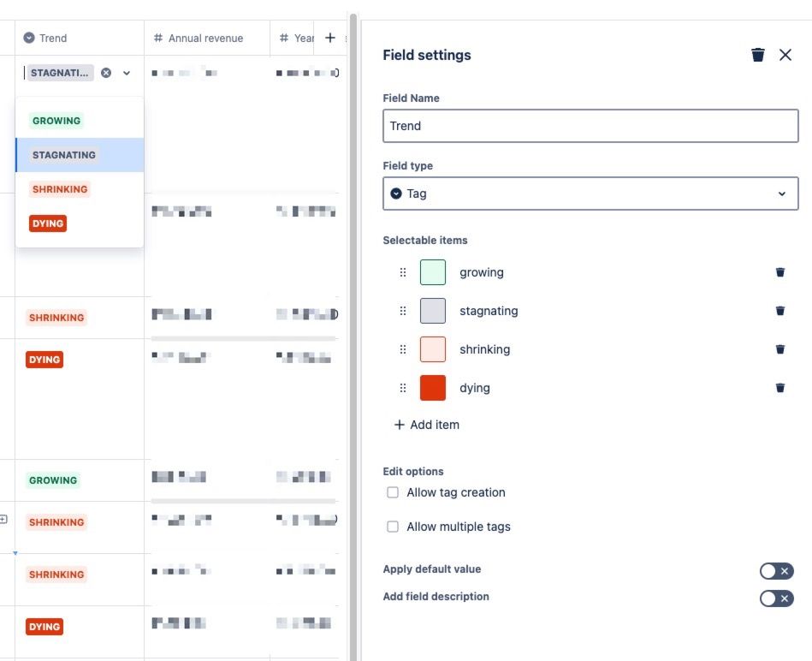Toggle Add field description switch
This screenshot has width=812, height=661.
click(776, 598)
